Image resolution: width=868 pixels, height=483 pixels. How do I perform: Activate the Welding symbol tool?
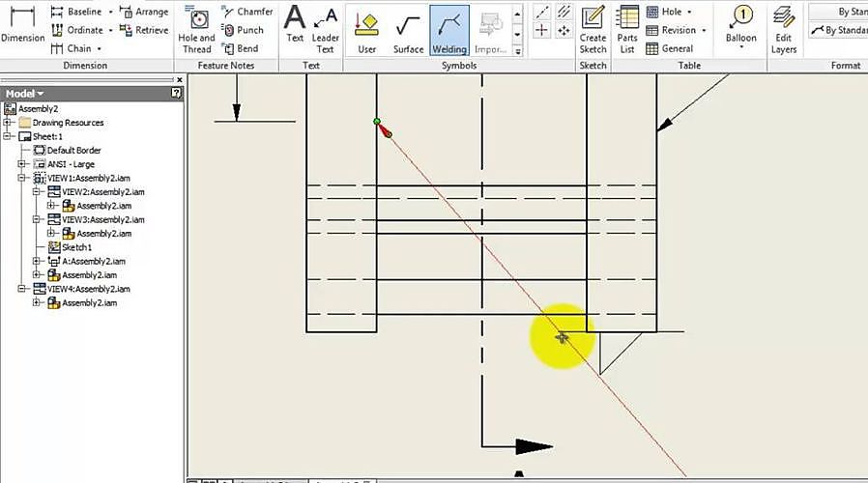449,30
